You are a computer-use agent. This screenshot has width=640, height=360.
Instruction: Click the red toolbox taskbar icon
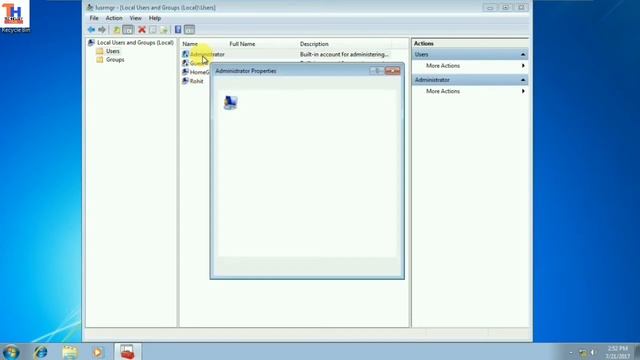pyautogui.click(x=127, y=352)
